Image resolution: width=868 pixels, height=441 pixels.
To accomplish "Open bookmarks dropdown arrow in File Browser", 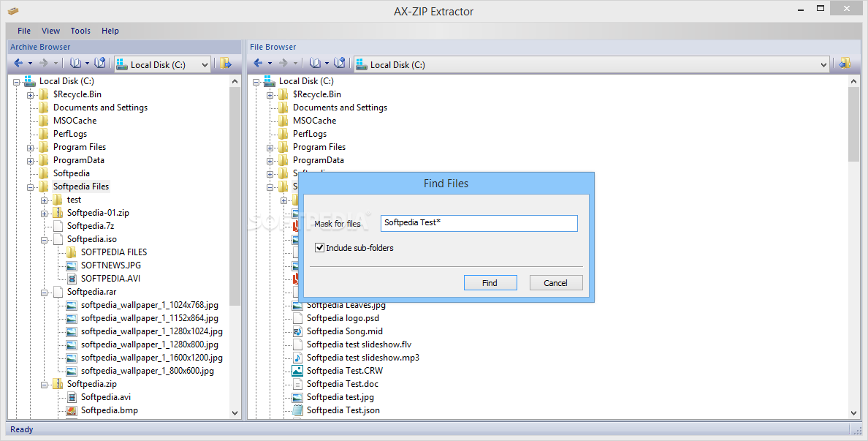I will tap(327, 64).
